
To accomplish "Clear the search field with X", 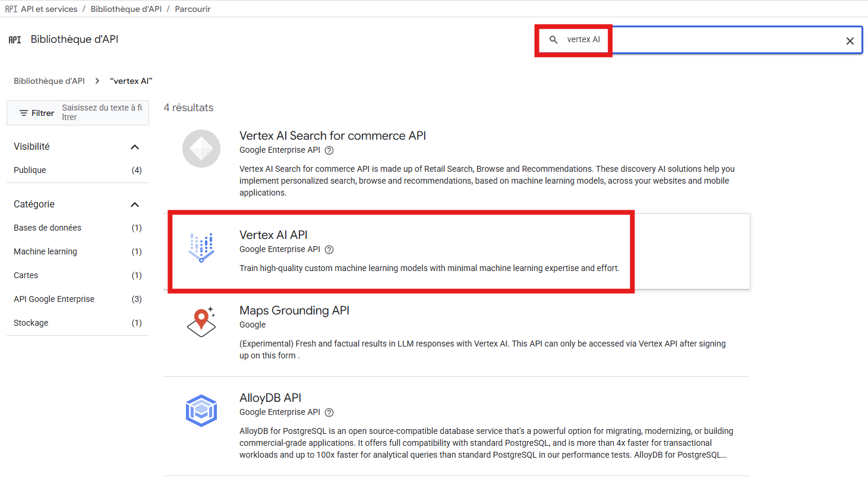I will tap(850, 41).
